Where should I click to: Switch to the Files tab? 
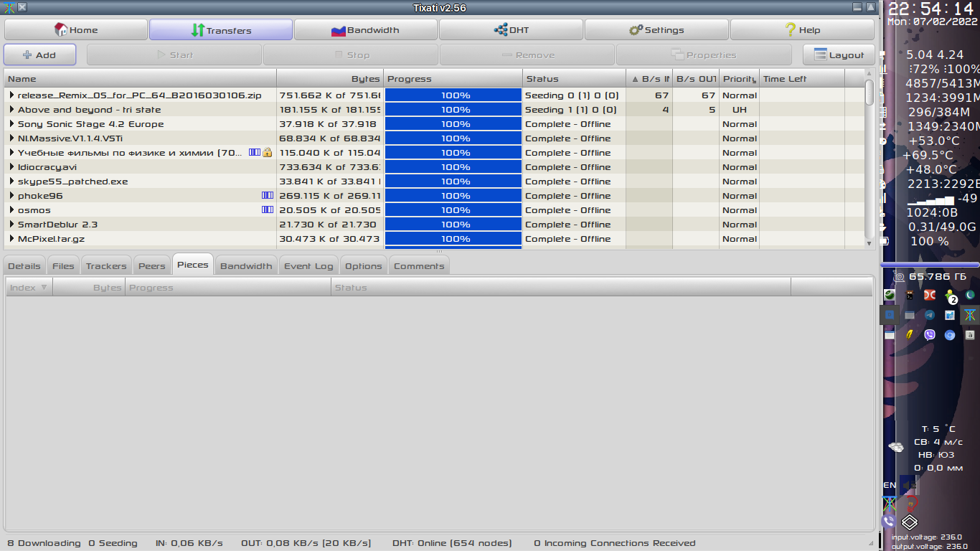(63, 265)
